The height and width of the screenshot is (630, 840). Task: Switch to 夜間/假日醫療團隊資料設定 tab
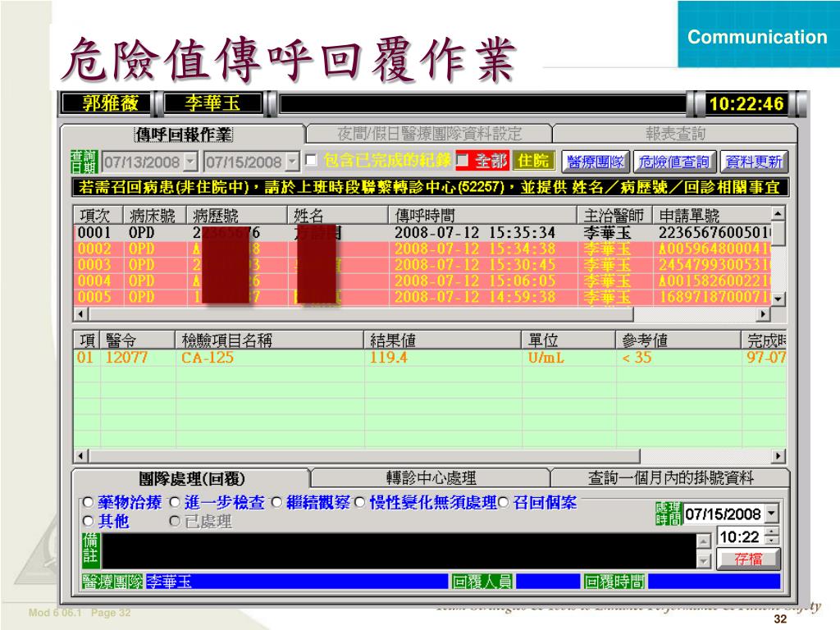pos(429,134)
